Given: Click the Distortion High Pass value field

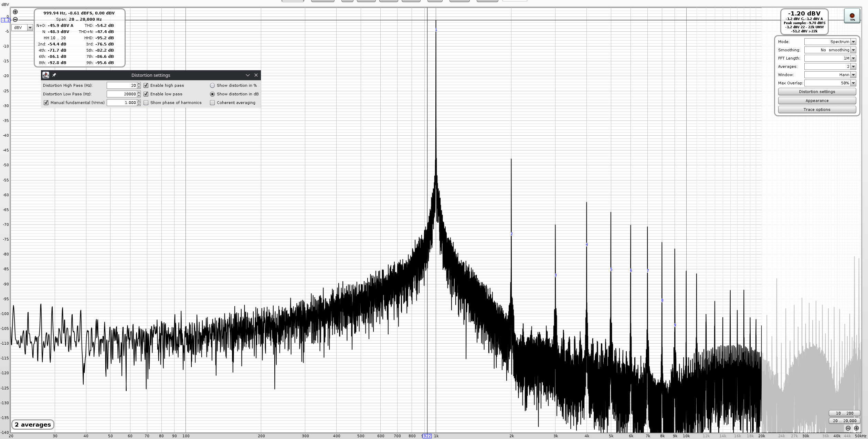Looking at the screenshot, I should coord(122,85).
